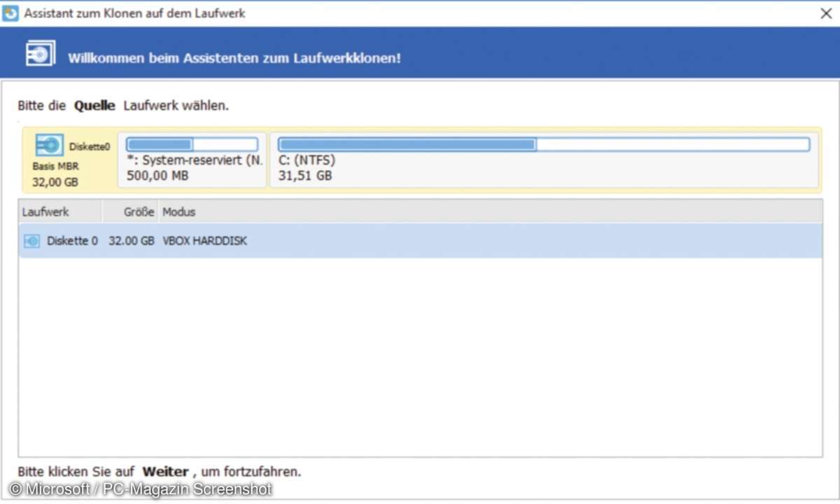Select the C: (NTFS) 31,51 GB partition block
The image size is (840, 504).
click(x=544, y=160)
